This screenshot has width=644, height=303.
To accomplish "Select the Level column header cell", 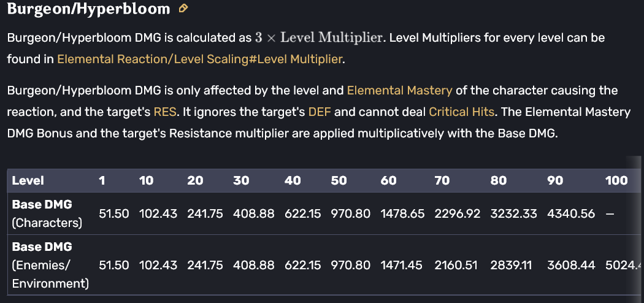I will pos(28,180).
